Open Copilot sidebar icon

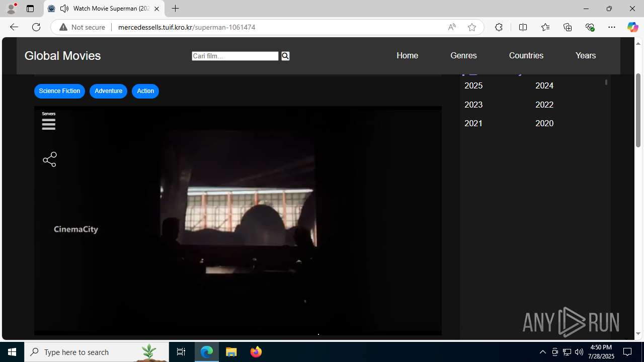(632, 27)
